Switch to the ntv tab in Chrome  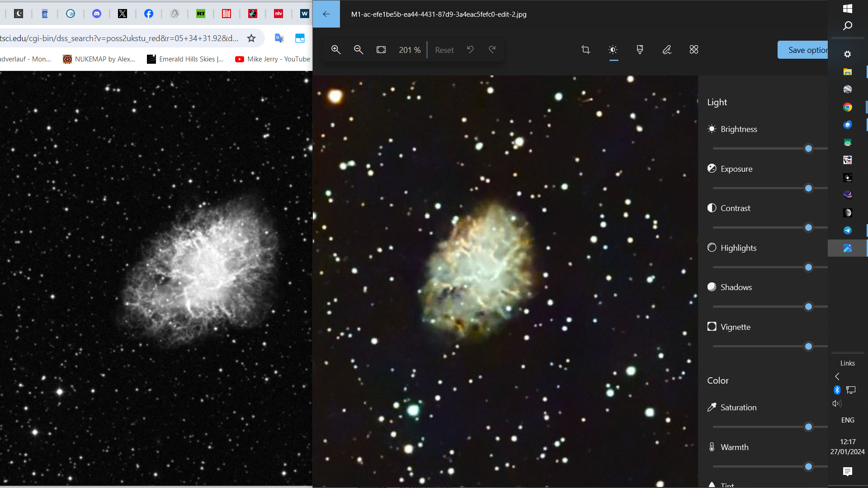[x=278, y=14]
